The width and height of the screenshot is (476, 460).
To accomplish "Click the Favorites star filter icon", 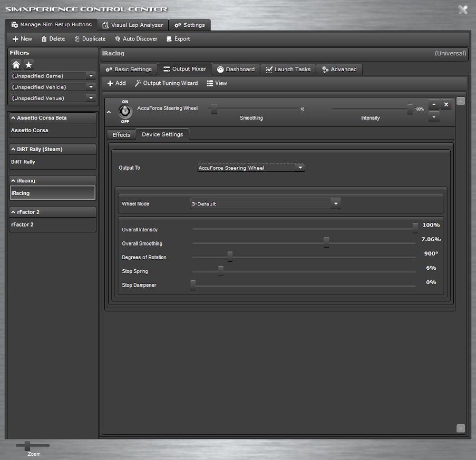I will (28, 65).
